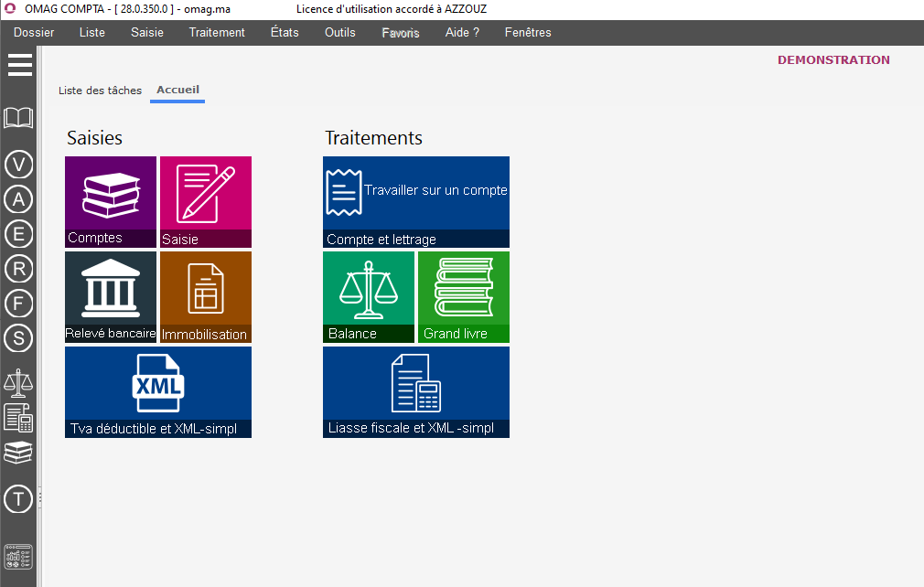This screenshot has height=587, width=924.
Task: Open the circled R sidebar icon
Action: [x=18, y=269]
